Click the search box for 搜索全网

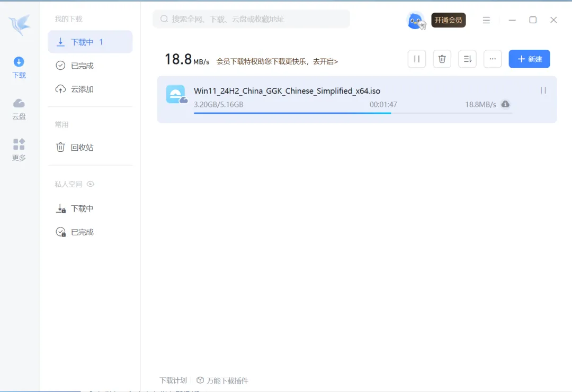tap(251, 19)
